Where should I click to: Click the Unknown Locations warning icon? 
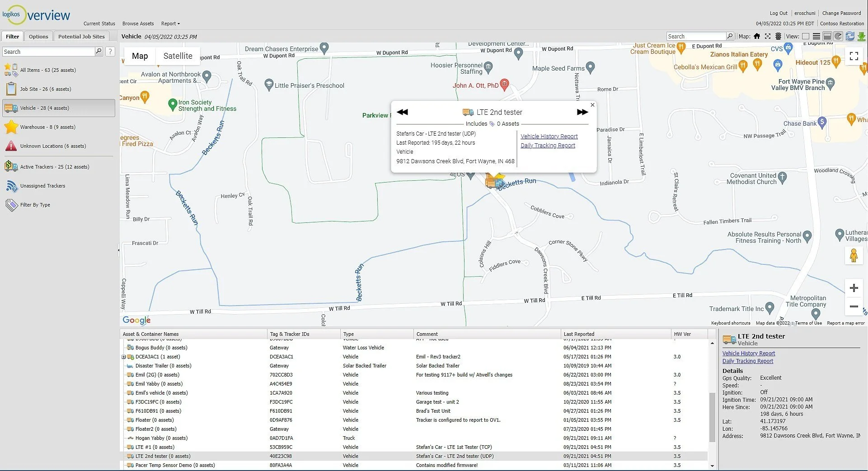pyautogui.click(x=10, y=146)
